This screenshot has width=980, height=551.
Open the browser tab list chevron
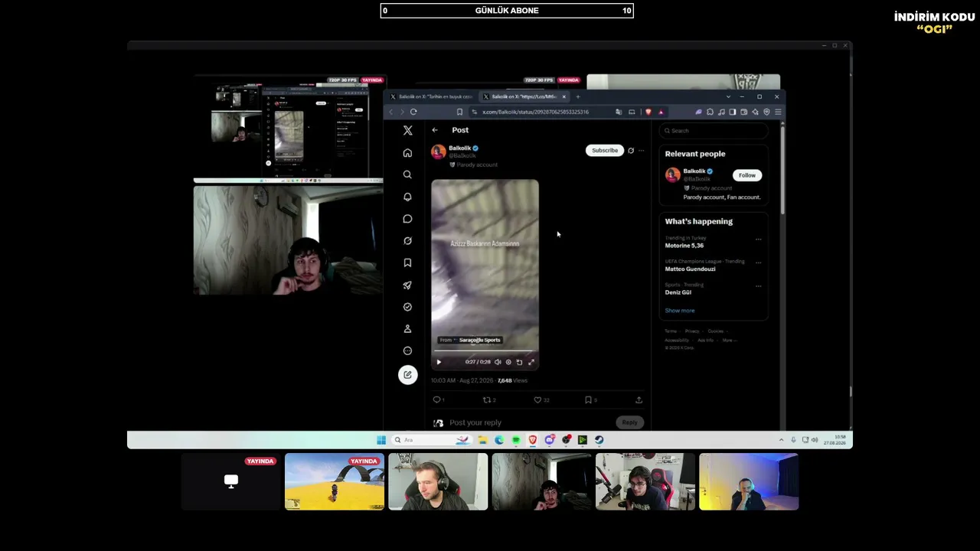click(728, 97)
